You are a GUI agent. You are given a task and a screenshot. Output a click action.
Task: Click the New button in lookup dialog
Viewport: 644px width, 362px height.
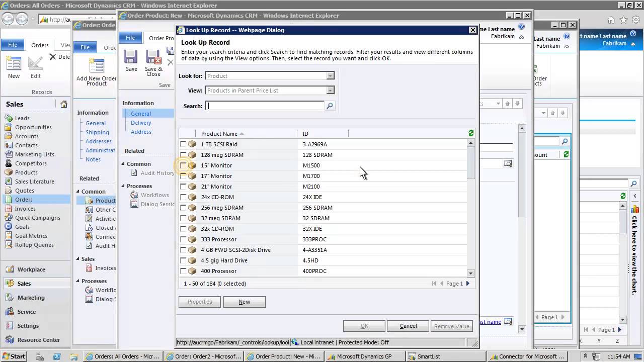[245, 302]
